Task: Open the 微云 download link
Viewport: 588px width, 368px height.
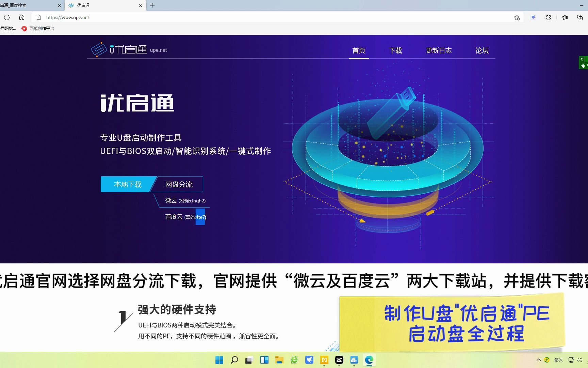Action: click(x=185, y=200)
